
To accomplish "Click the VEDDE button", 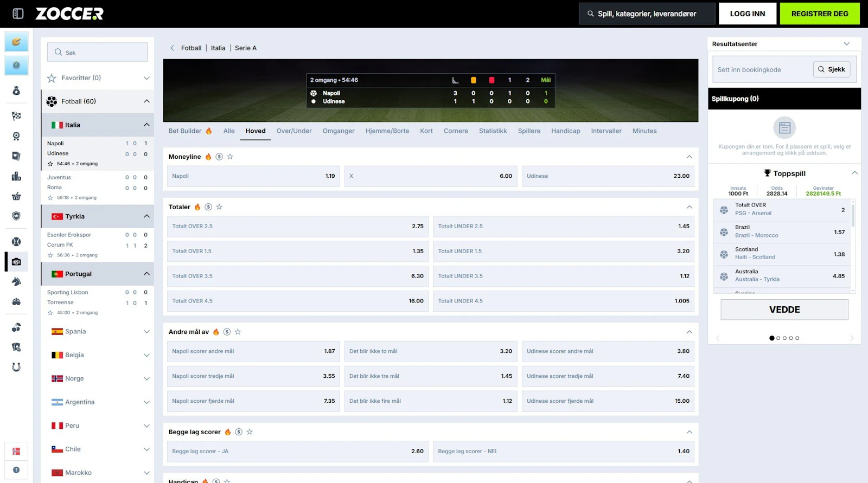I will click(x=784, y=310).
